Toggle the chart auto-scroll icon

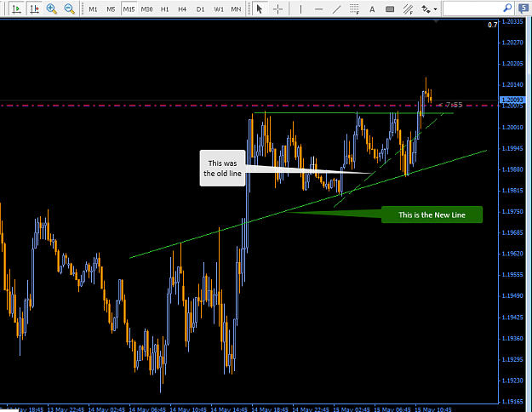[x=17, y=9]
